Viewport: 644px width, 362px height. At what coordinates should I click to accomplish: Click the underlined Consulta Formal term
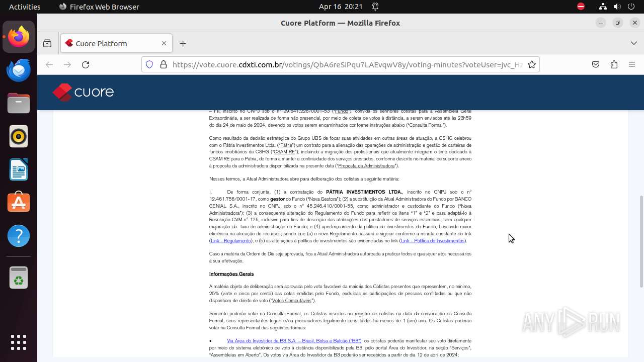[x=426, y=125]
